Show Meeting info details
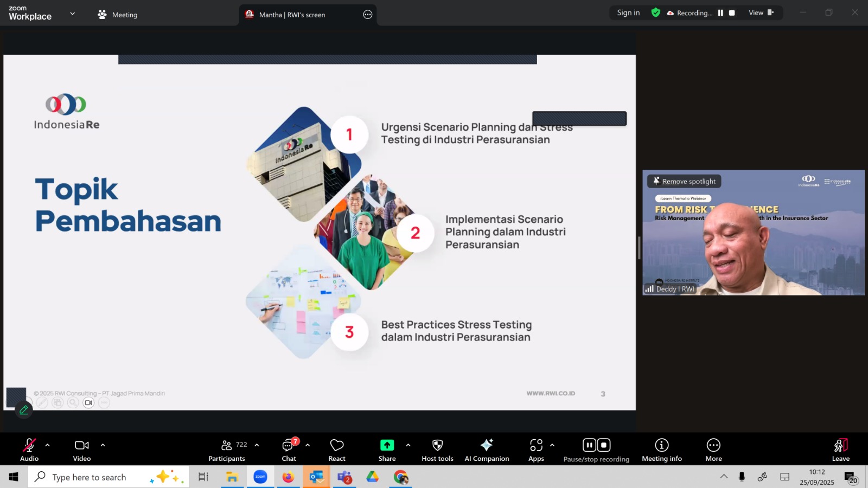The height and width of the screenshot is (488, 868). 661,450
